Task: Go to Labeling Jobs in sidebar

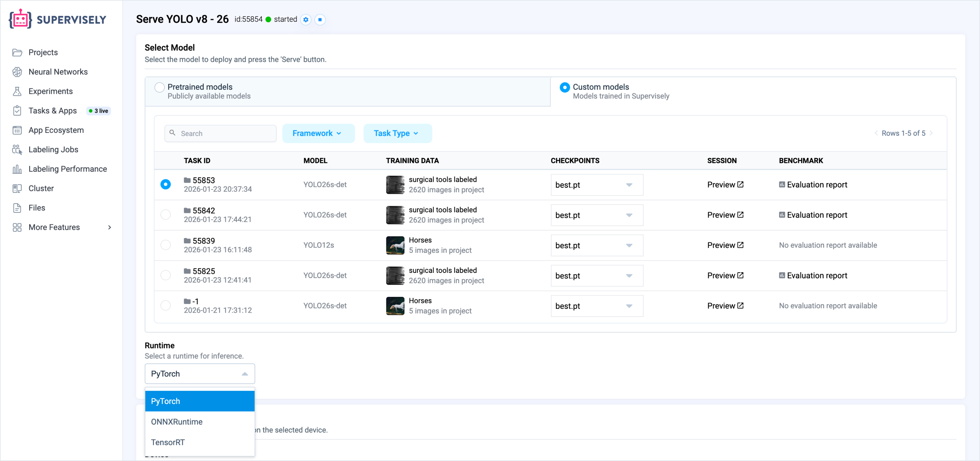Action: coord(53,149)
